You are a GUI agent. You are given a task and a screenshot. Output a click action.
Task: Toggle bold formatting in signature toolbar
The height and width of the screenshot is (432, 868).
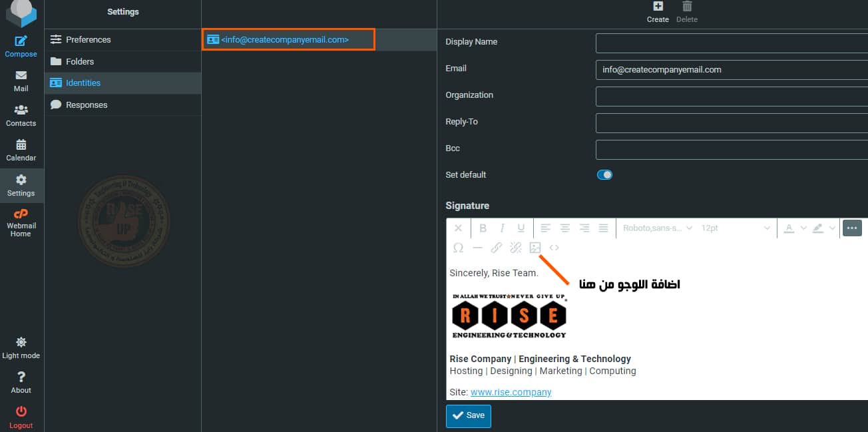483,228
